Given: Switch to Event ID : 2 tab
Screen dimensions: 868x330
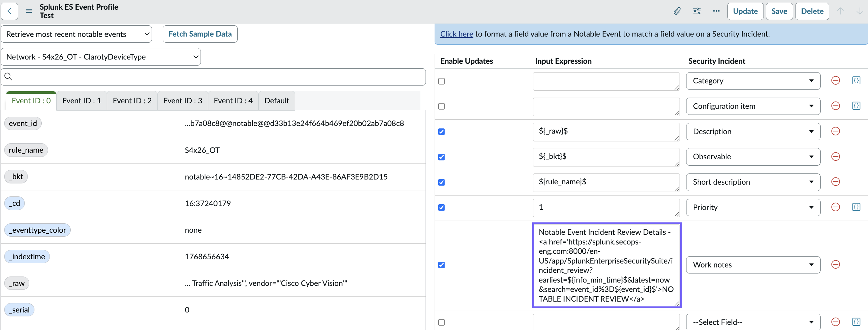Looking at the screenshot, I should pyautogui.click(x=132, y=101).
